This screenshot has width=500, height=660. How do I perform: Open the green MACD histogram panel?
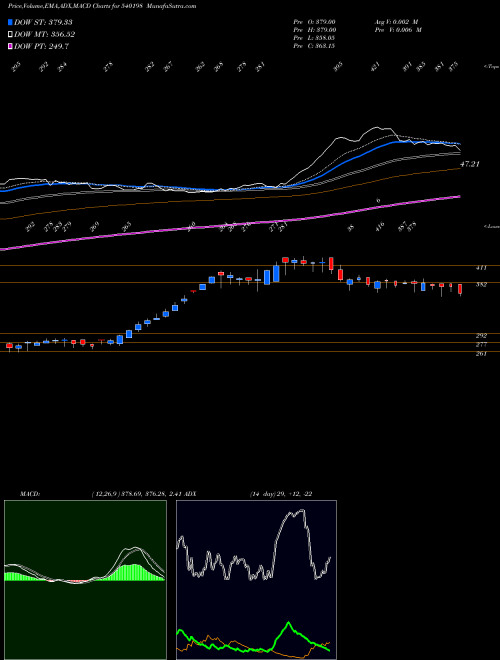click(85, 580)
